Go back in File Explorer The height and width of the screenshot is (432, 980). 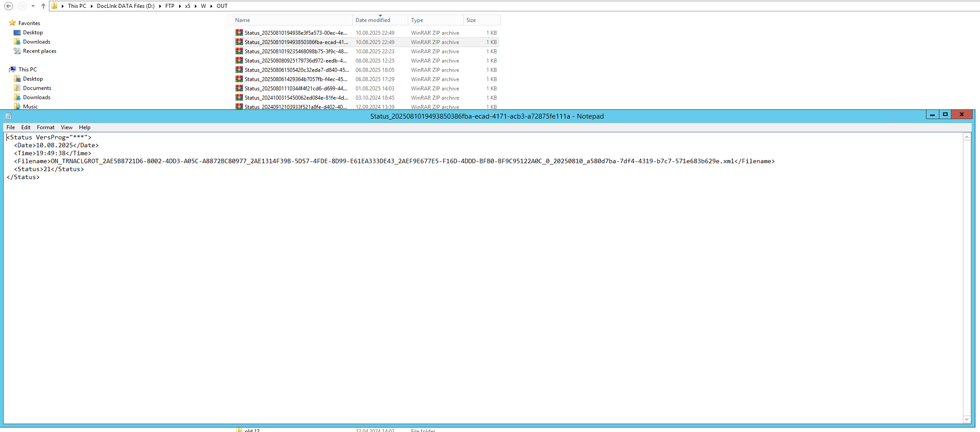pos(8,6)
